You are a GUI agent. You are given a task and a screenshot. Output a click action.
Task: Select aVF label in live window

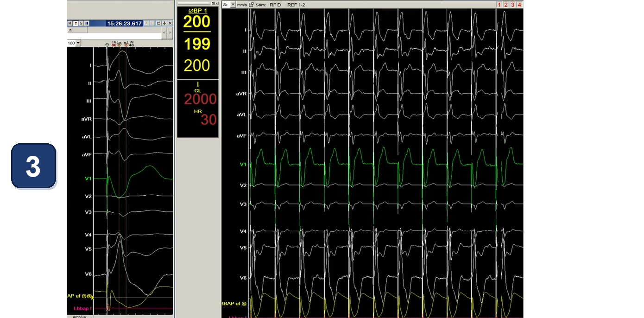pos(241,136)
